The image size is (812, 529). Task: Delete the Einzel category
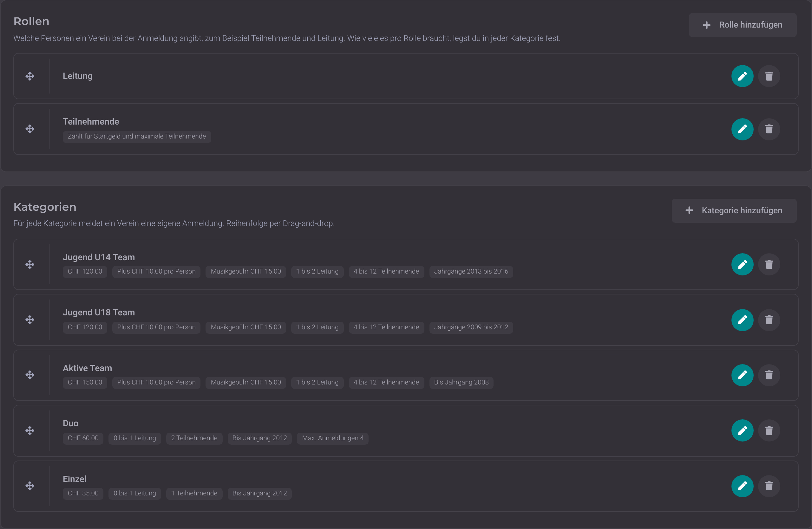[x=769, y=486]
